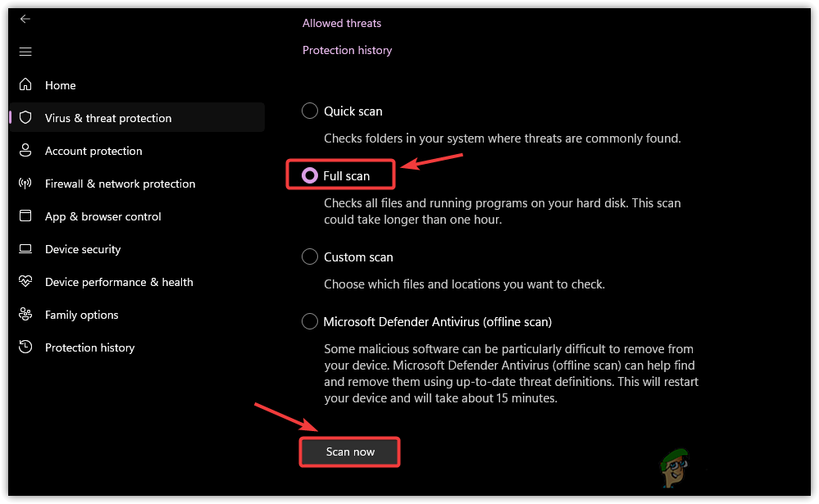
Task: Click the App & browser control window icon
Action: [25, 216]
